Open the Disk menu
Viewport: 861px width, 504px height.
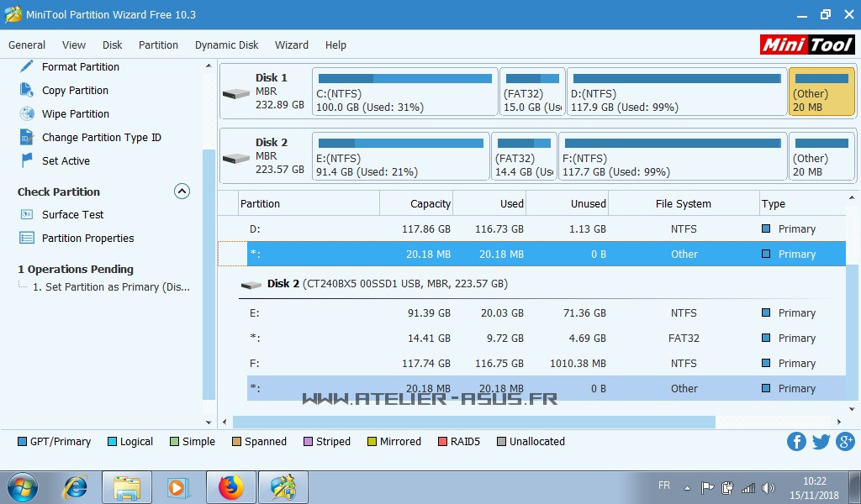pos(112,45)
